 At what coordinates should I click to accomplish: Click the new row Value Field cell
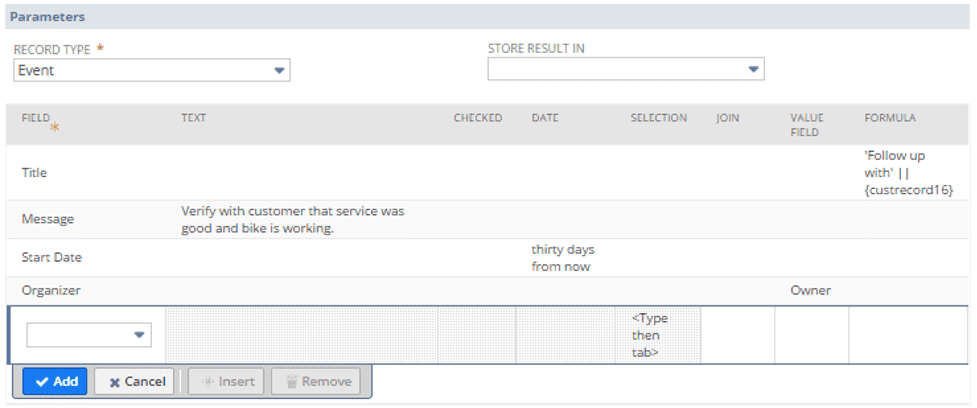[x=811, y=335]
